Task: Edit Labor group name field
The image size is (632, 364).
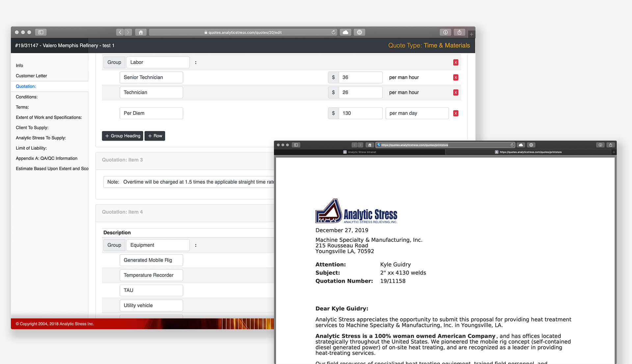Action: click(158, 62)
